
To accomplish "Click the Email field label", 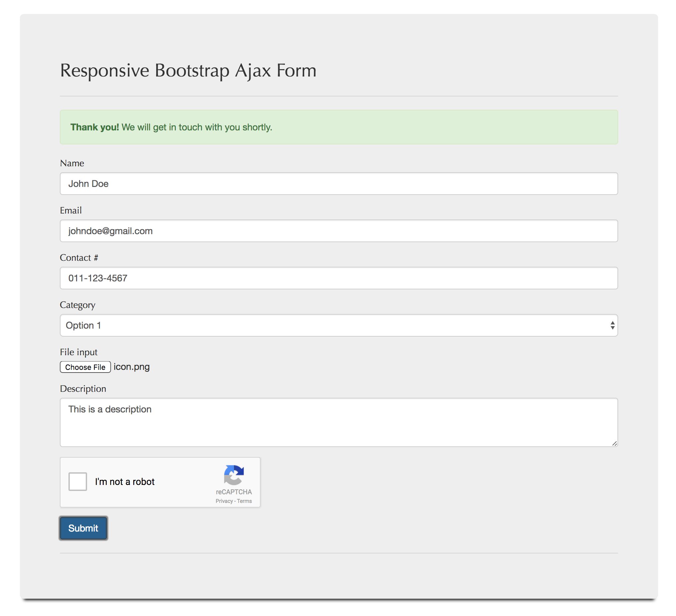I will click(71, 210).
